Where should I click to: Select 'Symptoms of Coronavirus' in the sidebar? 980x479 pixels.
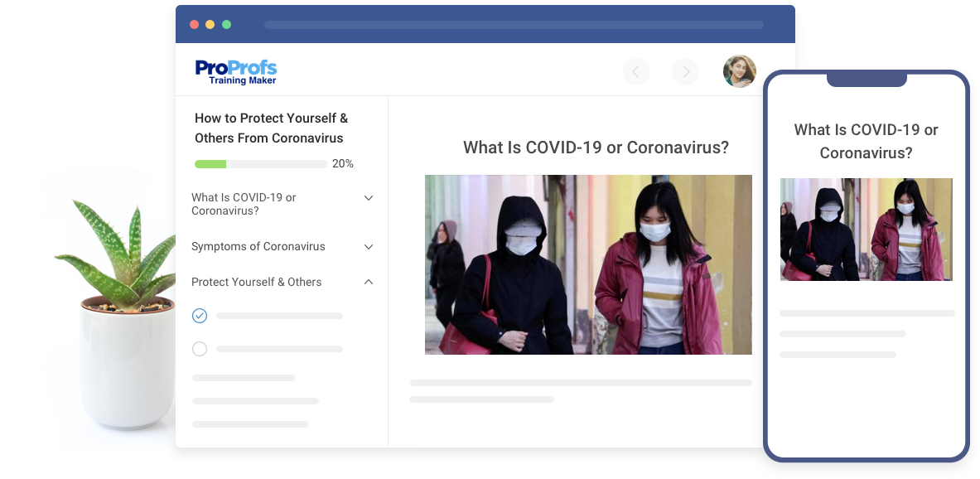click(258, 247)
